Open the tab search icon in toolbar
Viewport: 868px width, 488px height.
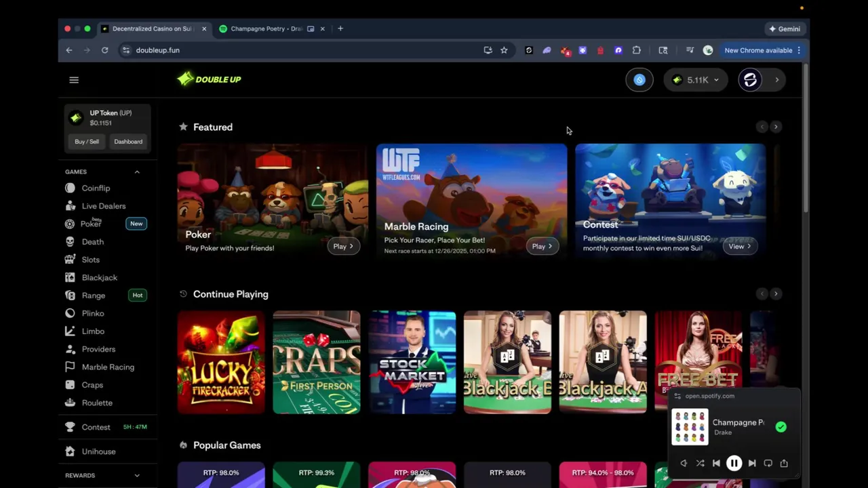[x=663, y=50]
